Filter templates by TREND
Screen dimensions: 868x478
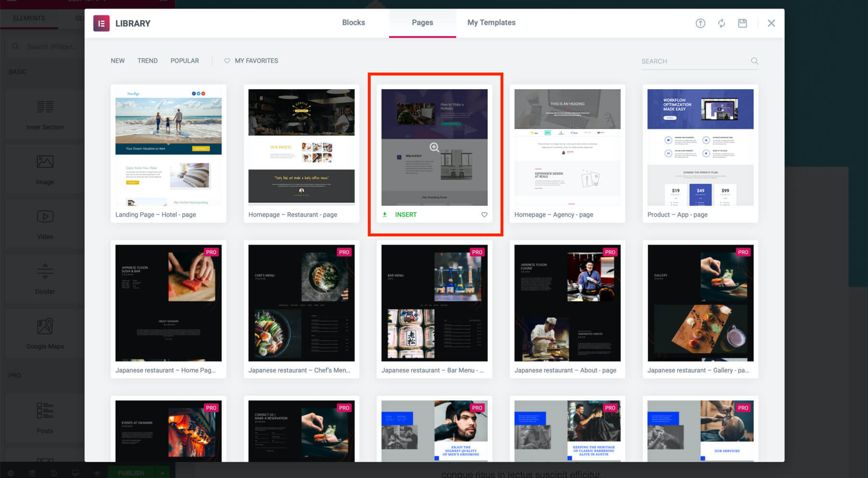148,61
